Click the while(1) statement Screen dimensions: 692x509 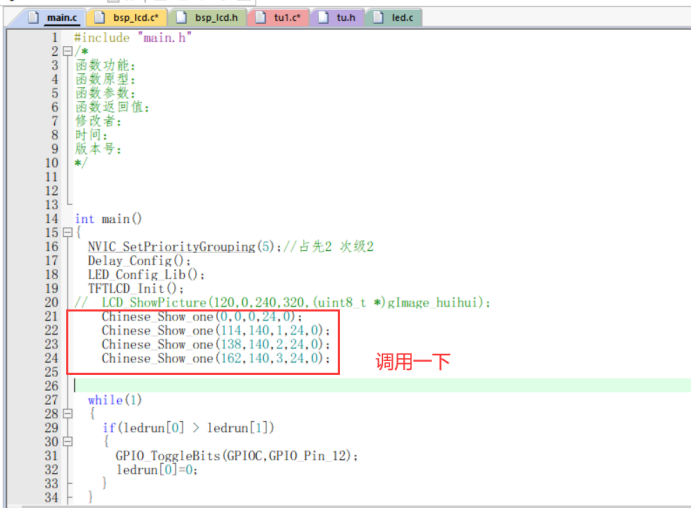pyautogui.click(x=115, y=400)
